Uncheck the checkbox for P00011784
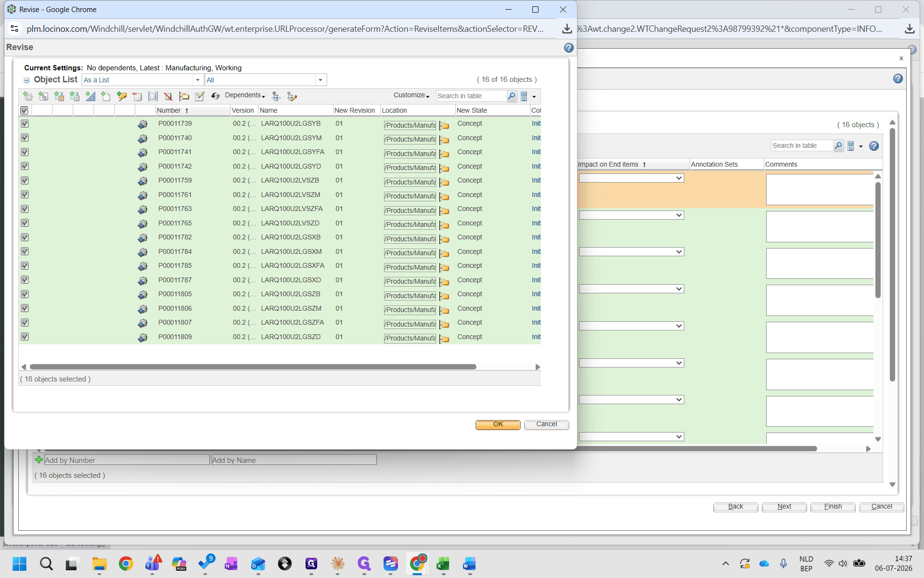Image resolution: width=924 pixels, height=578 pixels. click(x=25, y=251)
